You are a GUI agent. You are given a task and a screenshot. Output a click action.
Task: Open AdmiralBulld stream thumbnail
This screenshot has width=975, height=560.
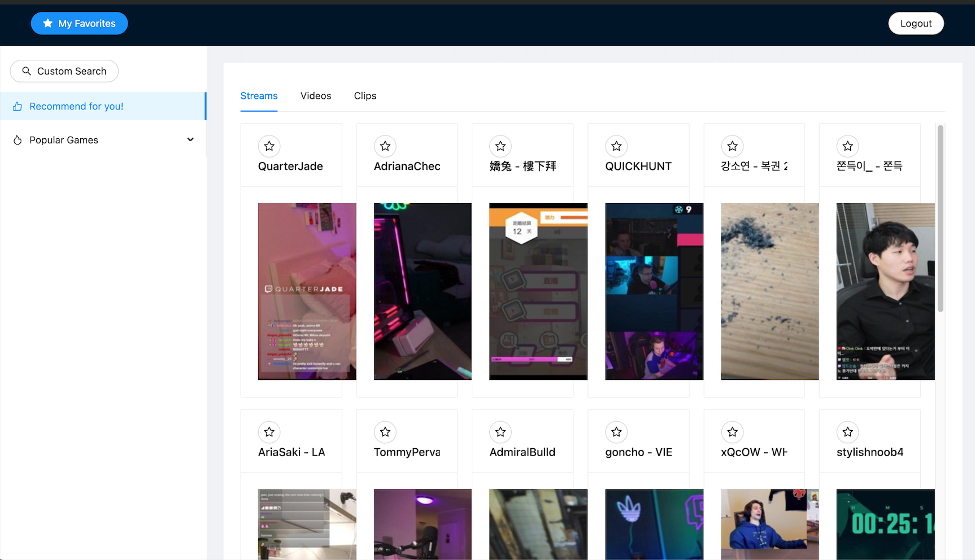tap(538, 524)
